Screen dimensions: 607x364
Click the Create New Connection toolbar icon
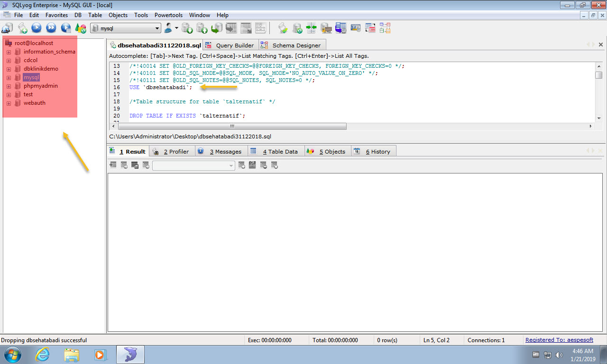7,28
